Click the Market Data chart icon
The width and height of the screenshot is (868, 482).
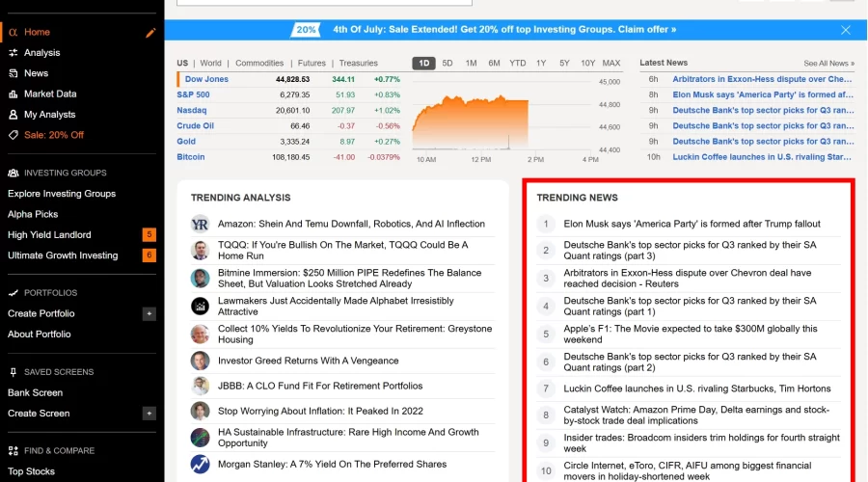click(14, 94)
